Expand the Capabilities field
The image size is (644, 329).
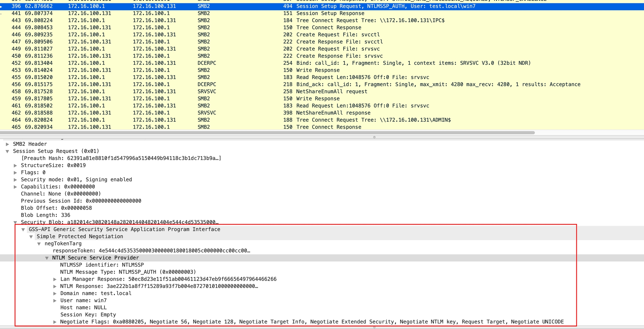[16, 187]
